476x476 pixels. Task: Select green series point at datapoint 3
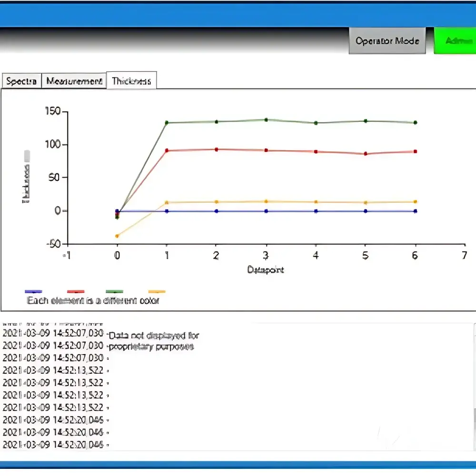click(x=266, y=120)
